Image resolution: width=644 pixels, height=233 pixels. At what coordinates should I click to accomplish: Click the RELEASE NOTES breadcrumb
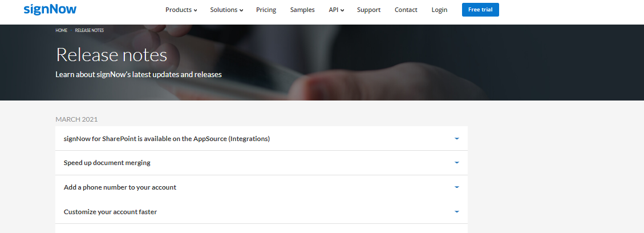click(89, 30)
